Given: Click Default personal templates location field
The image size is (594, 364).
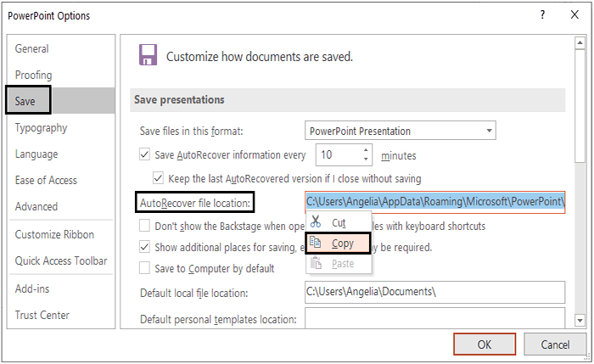Looking at the screenshot, I should click(434, 317).
